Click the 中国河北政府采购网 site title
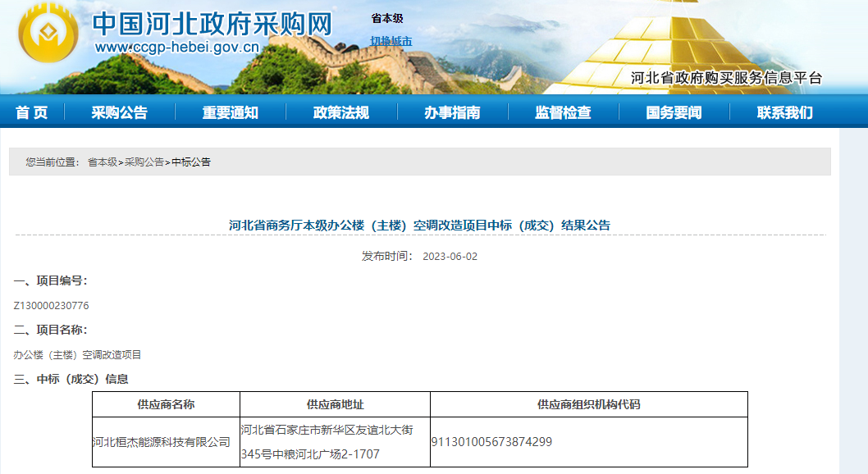Image resolution: width=868 pixels, height=474 pixels. coord(212,24)
